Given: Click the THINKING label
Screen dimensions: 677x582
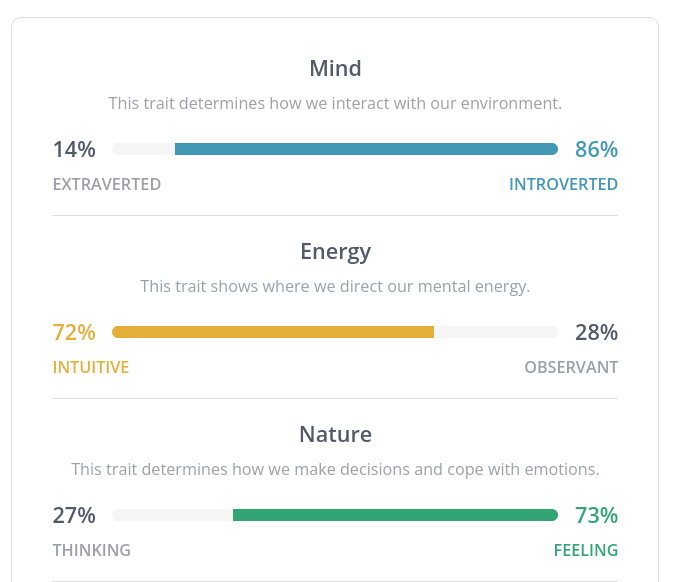Looking at the screenshot, I should click(x=92, y=550).
